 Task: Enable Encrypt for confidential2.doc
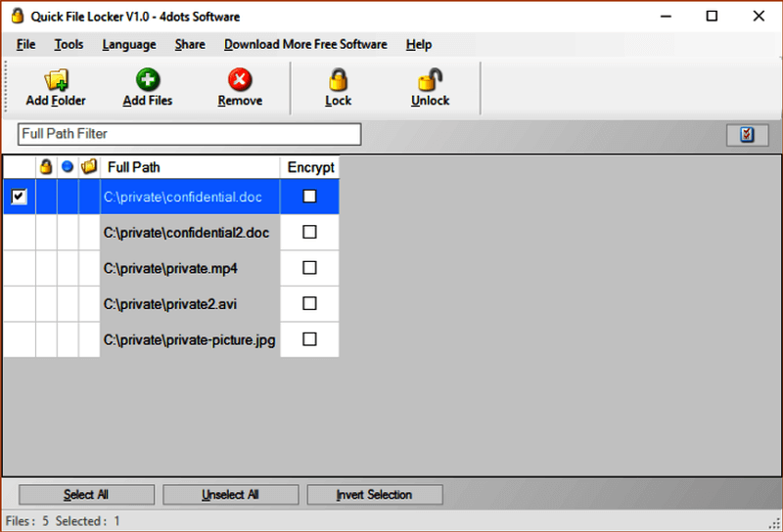(309, 232)
